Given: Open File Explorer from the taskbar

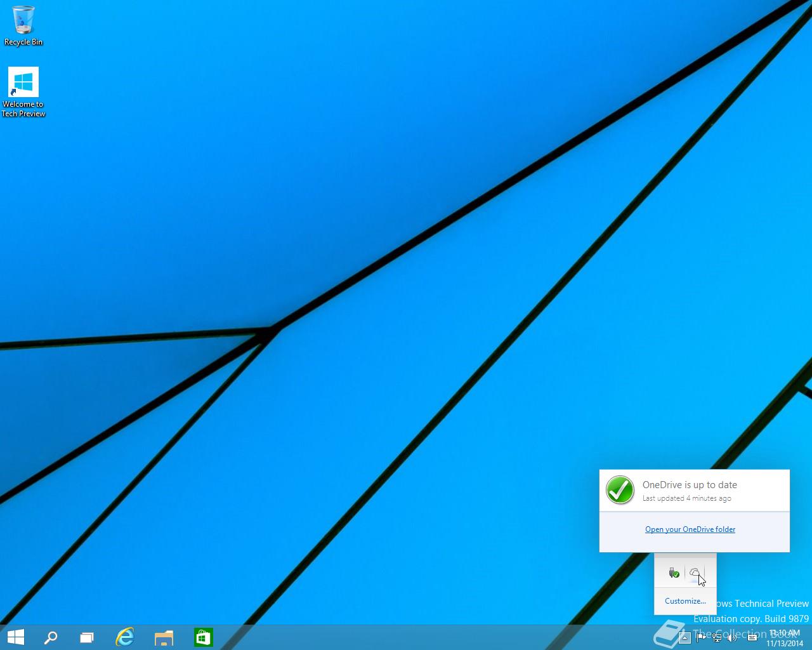Looking at the screenshot, I should pyautogui.click(x=164, y=637).
